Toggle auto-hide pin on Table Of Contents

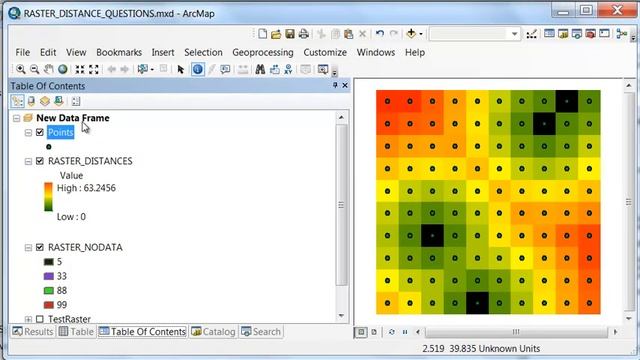pos(335,85)
